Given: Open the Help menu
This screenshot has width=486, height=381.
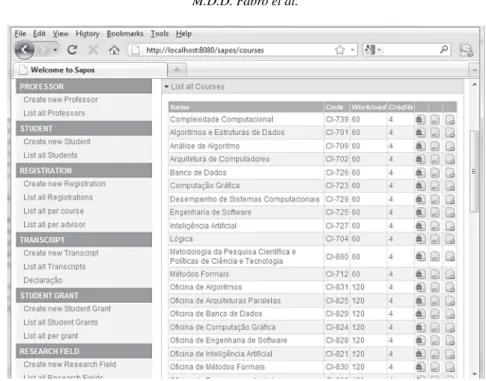Looking at the screenshot, I should tap(184, 34).
